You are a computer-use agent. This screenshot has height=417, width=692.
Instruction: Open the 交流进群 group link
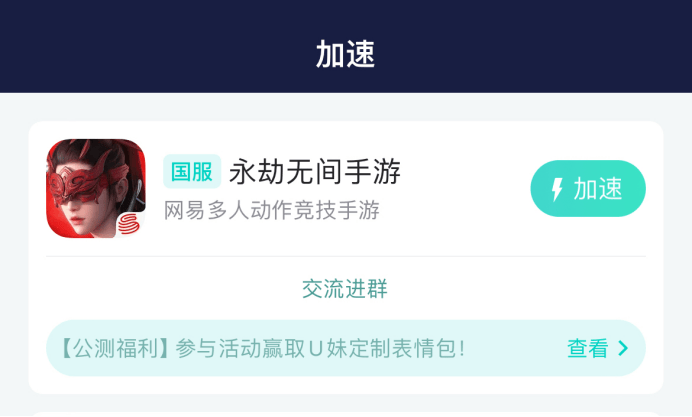(x=345, y=289)
